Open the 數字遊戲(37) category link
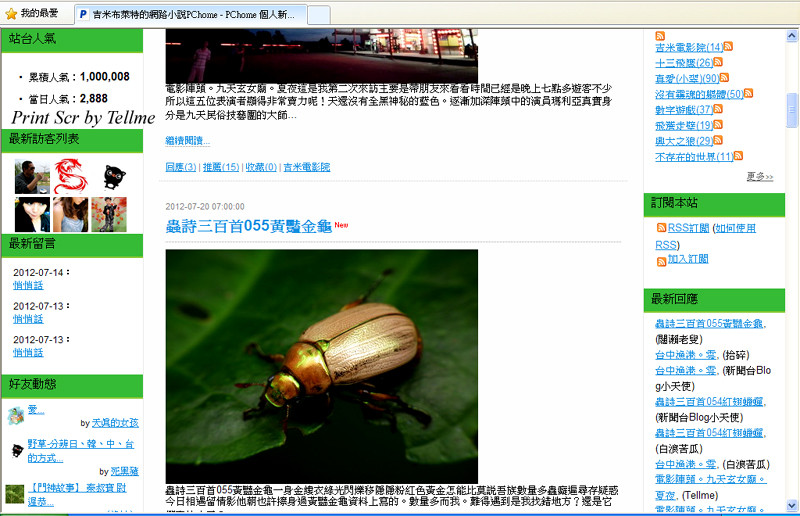Image resolution: width=800 pixels, height=516 pixels. (684, 110)
